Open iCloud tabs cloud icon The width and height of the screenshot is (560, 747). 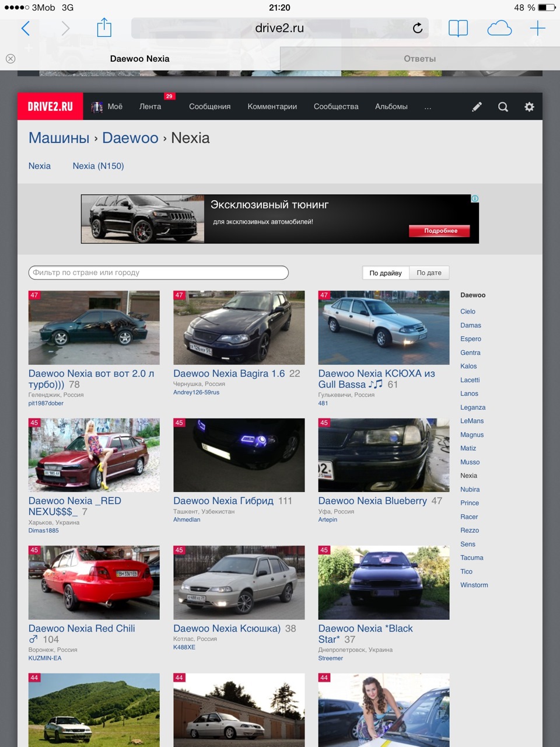click(499, 28)
